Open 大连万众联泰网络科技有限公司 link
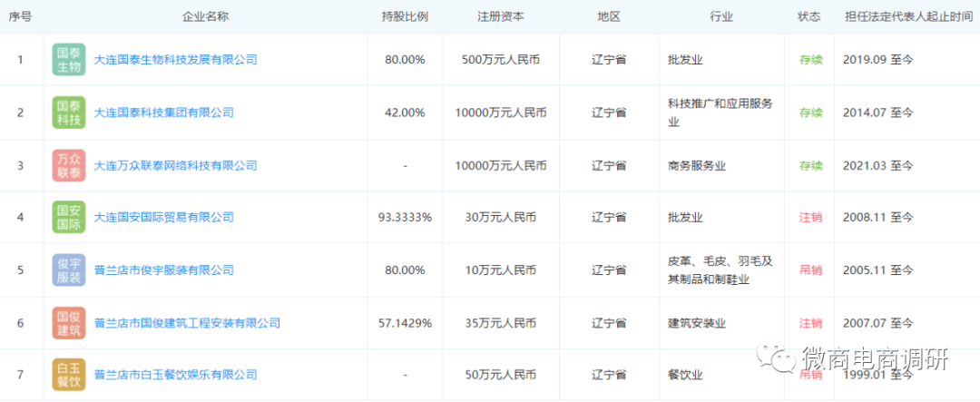This screenshot has width=980, height=402. point(175,166)
